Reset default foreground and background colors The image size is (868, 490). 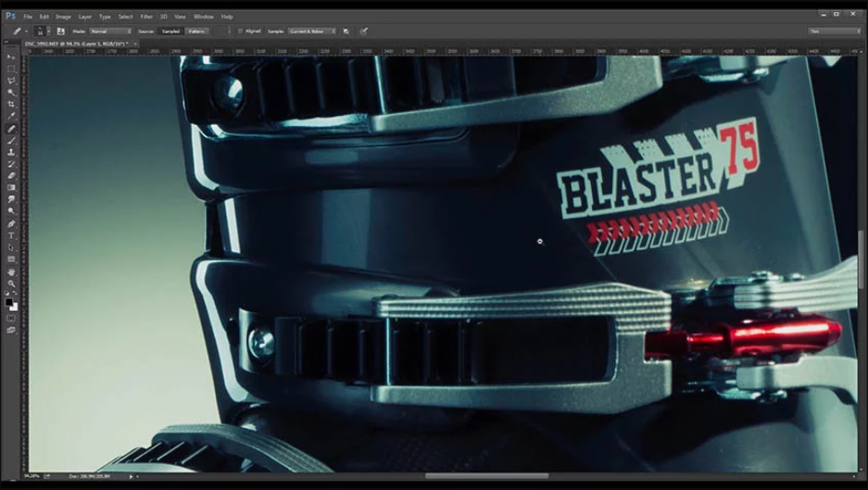point(7,294)
